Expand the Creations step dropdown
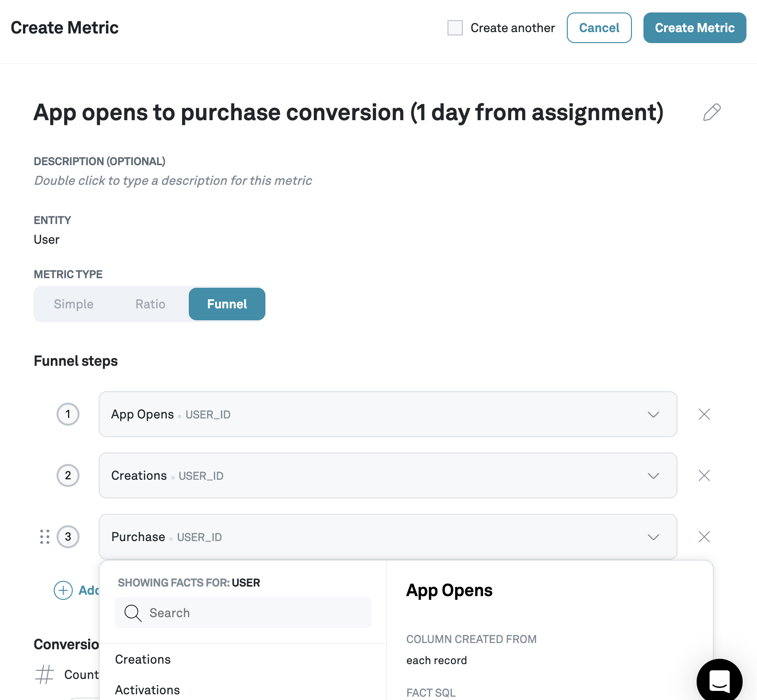This screenshot has width=757, height=700. 653,475
